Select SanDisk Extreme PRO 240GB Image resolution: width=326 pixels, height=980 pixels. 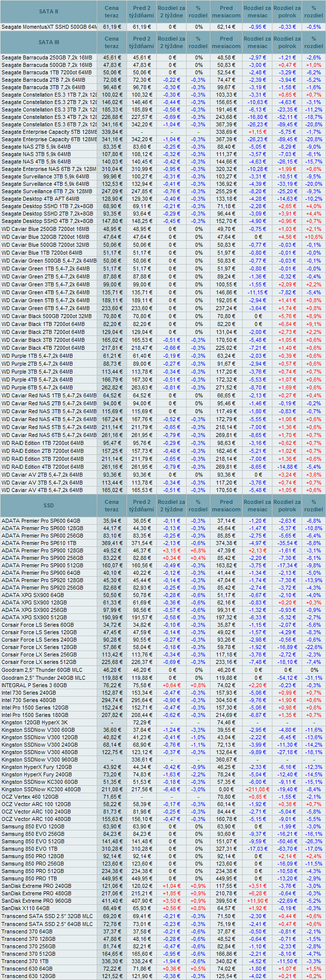coord(36,886)
